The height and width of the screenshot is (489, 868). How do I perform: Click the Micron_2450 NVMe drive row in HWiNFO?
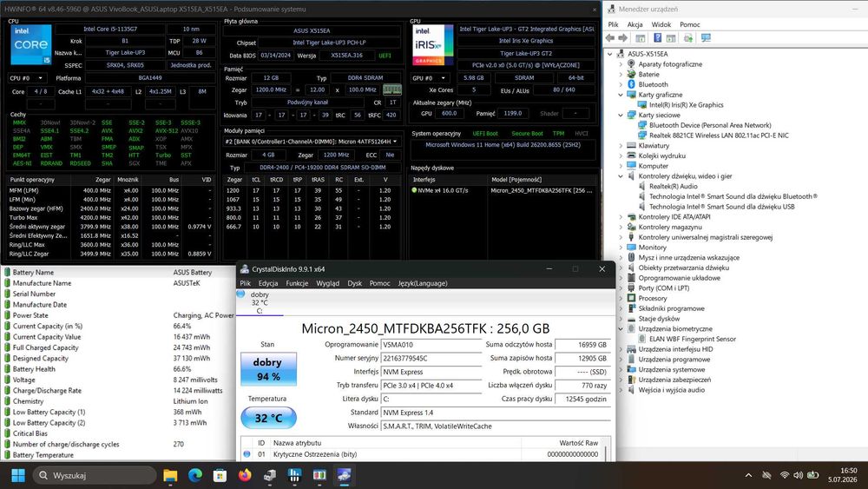click(503, 190)
